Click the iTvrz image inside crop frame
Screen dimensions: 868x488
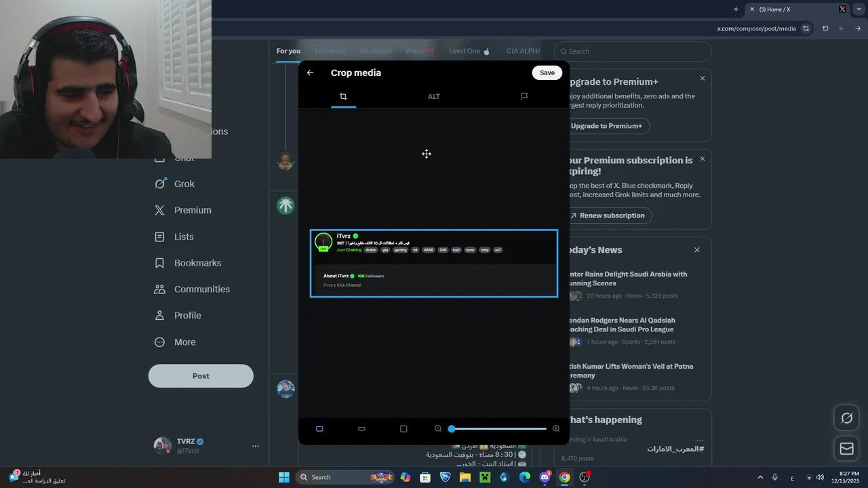click(434, 263)
